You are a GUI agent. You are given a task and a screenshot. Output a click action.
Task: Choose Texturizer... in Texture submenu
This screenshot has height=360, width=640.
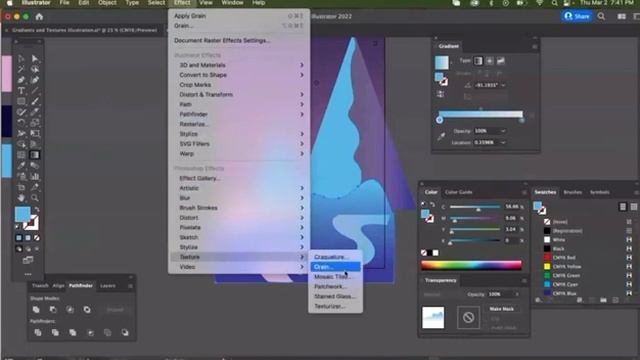tap(336, 306)
